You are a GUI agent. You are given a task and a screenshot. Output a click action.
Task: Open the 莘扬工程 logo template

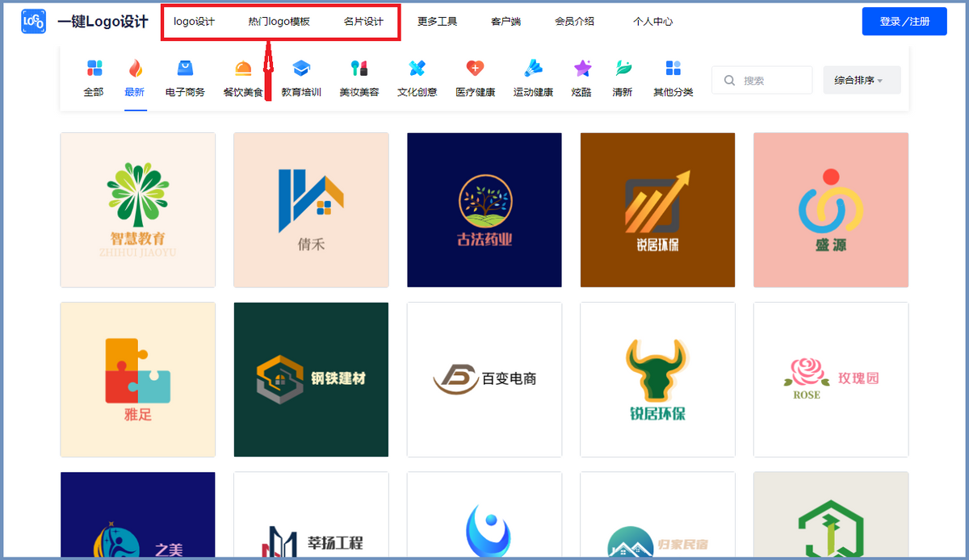(x=311, y=515)
